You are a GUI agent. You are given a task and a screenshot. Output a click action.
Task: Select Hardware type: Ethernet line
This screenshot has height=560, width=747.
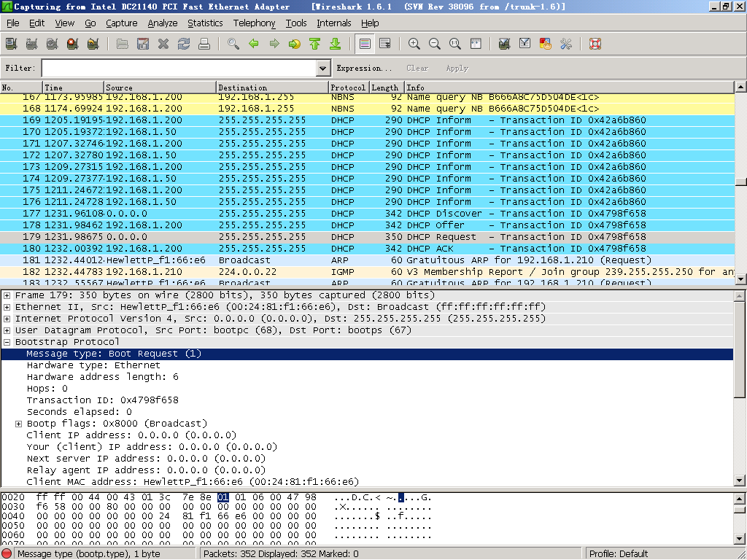tap(93, 365)
